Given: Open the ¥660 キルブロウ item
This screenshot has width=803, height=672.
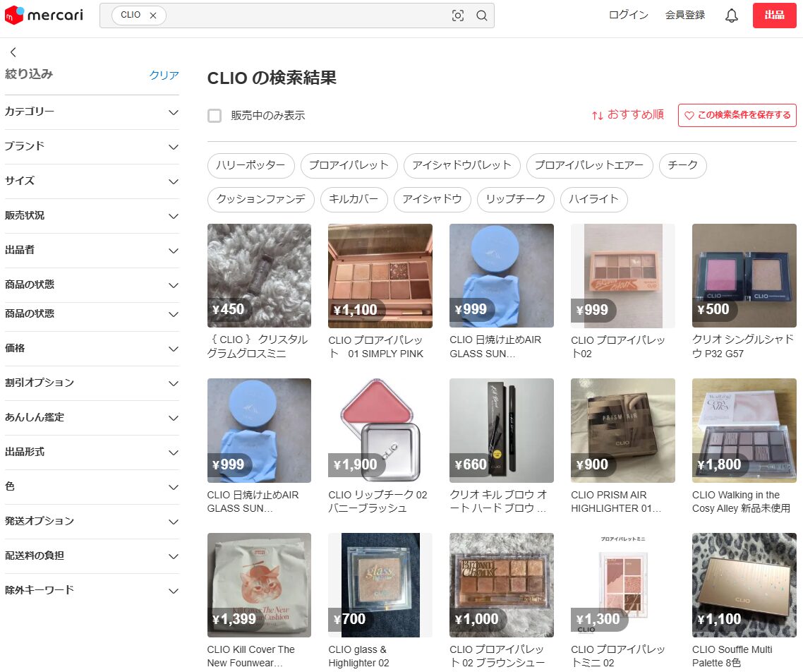Looking at the screenshot, I should 502,447.
